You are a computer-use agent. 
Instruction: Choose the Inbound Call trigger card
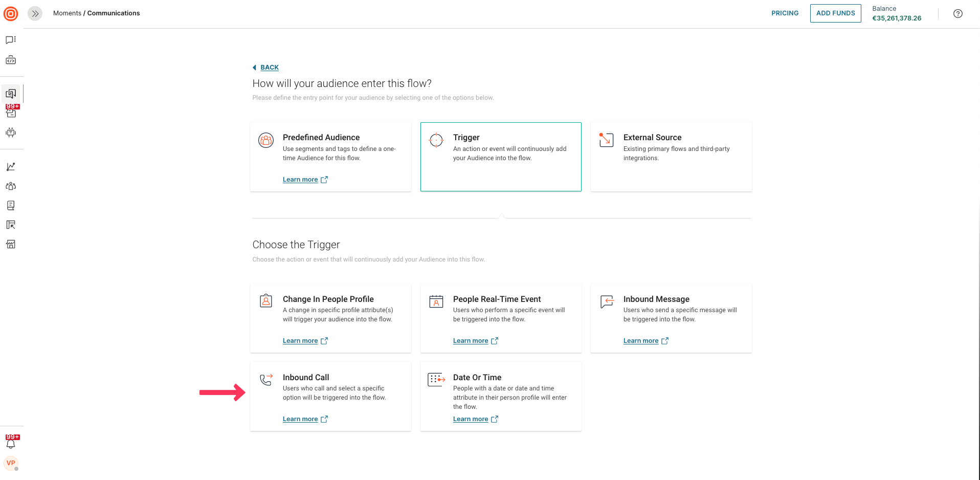tap(330, 396)
